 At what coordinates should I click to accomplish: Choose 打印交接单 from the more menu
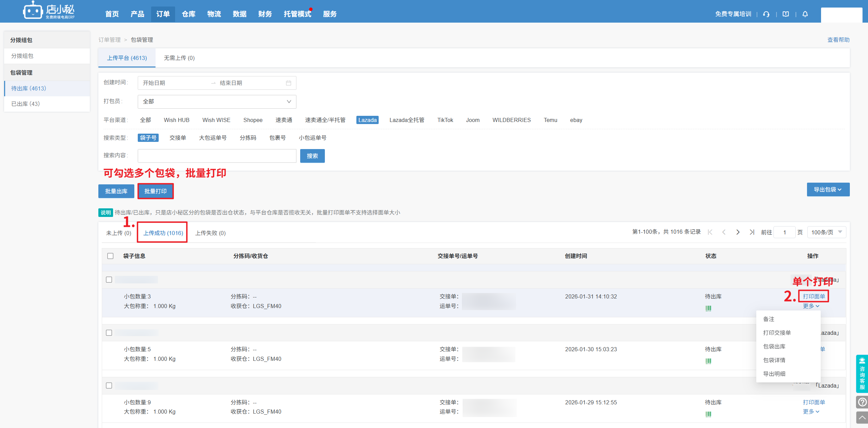click(x=777, y=333)
